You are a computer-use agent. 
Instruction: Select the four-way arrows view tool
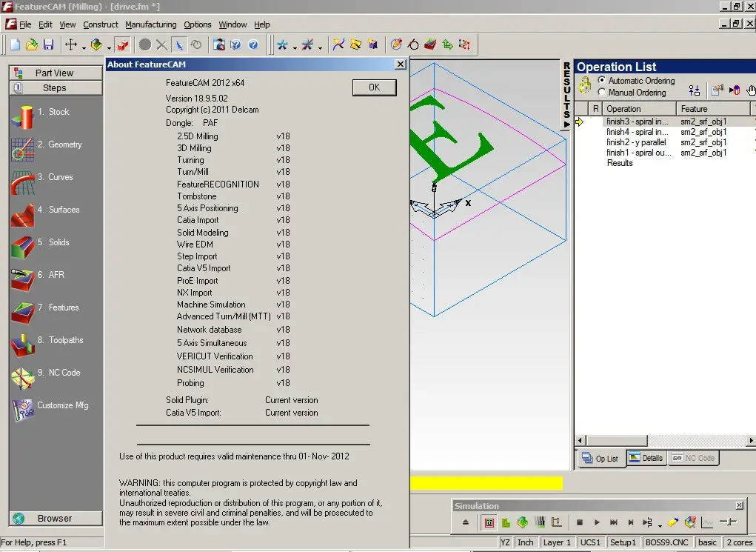coord(71,45)
